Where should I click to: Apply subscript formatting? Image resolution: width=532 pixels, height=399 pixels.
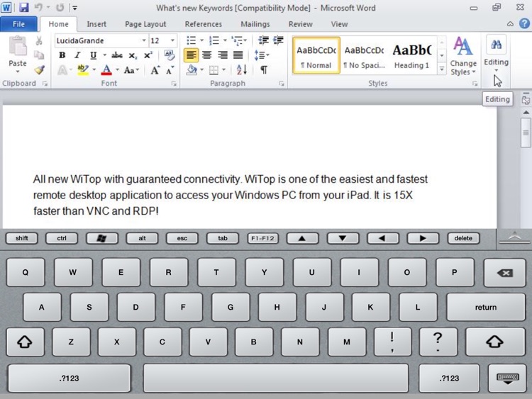click(x=133, y=55)
